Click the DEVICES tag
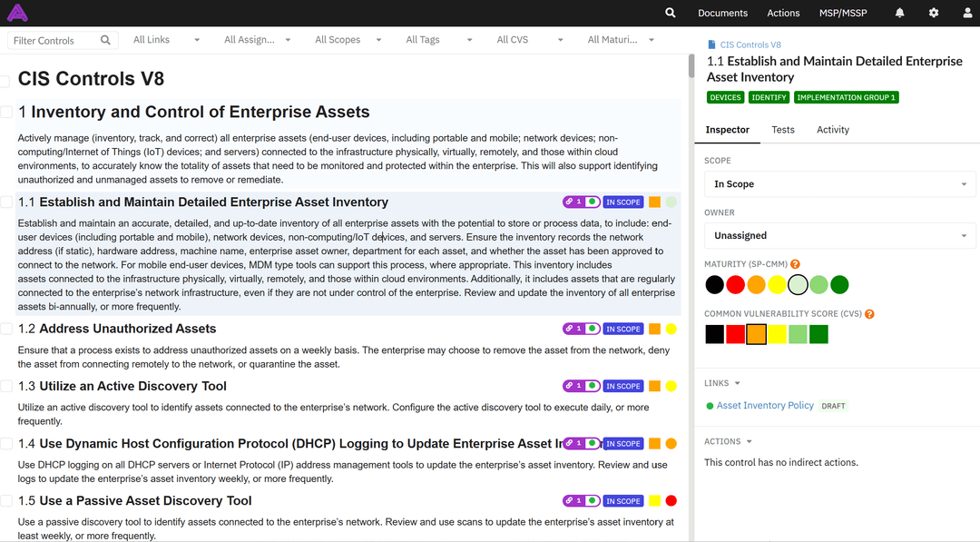 click(x=725, y=97)
